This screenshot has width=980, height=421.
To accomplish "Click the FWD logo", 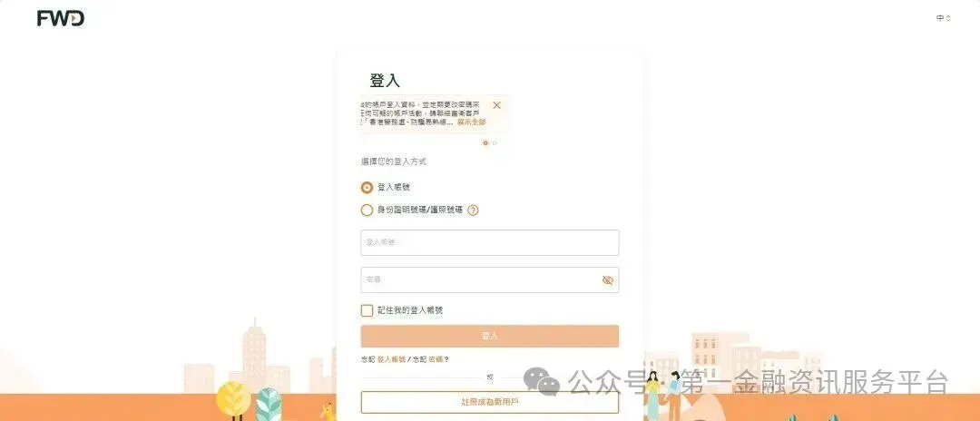I will pos(61,19).
